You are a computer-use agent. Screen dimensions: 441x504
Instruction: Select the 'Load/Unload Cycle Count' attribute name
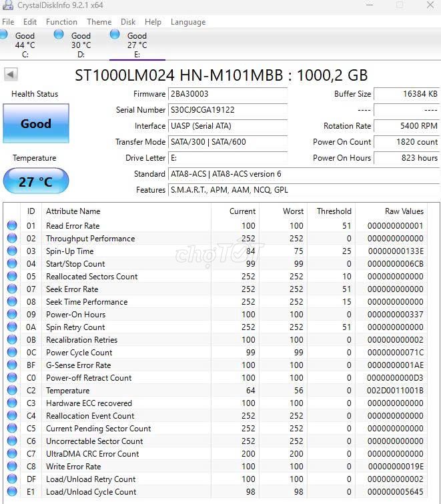click(91, 492)
